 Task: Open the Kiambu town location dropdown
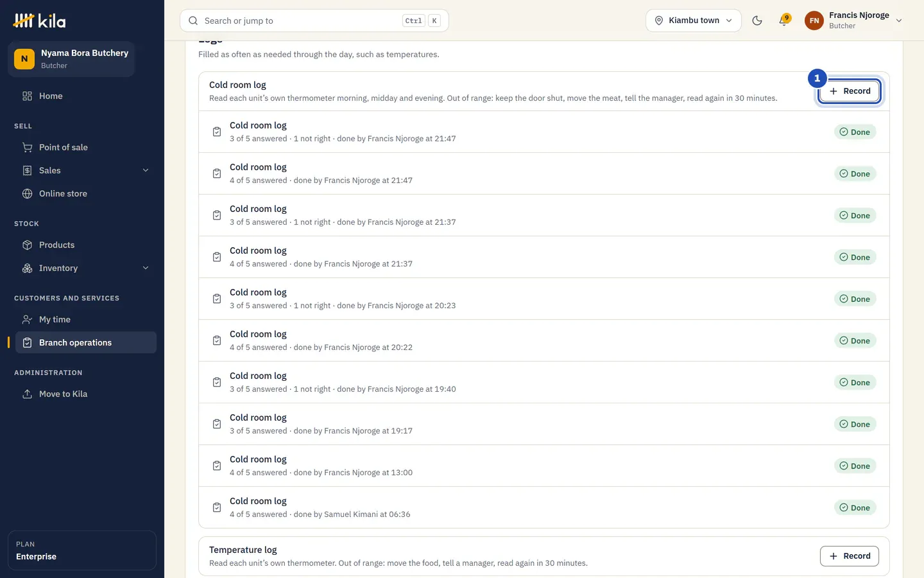693,21
